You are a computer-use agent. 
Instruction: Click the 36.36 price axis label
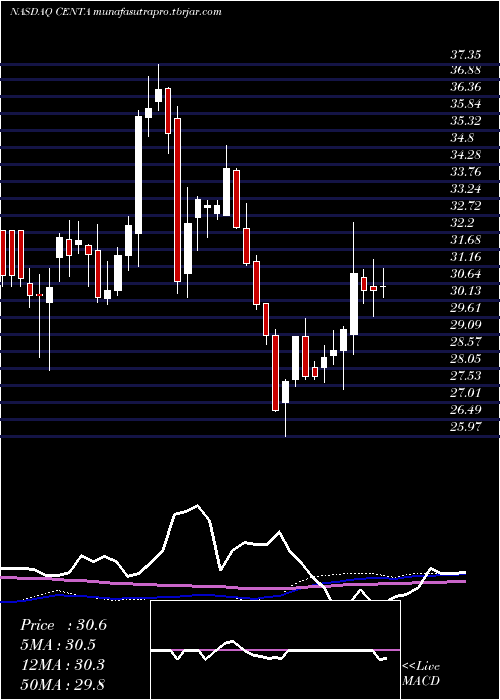coord(466,87)
